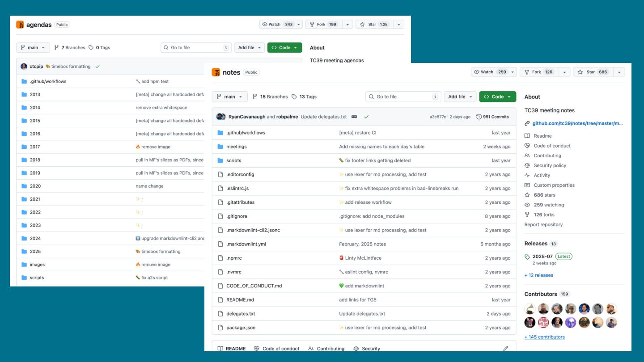Switch to Contributing tab below file list
The image size is (644, 362).
pyautogui.click(x=326, y=349)
